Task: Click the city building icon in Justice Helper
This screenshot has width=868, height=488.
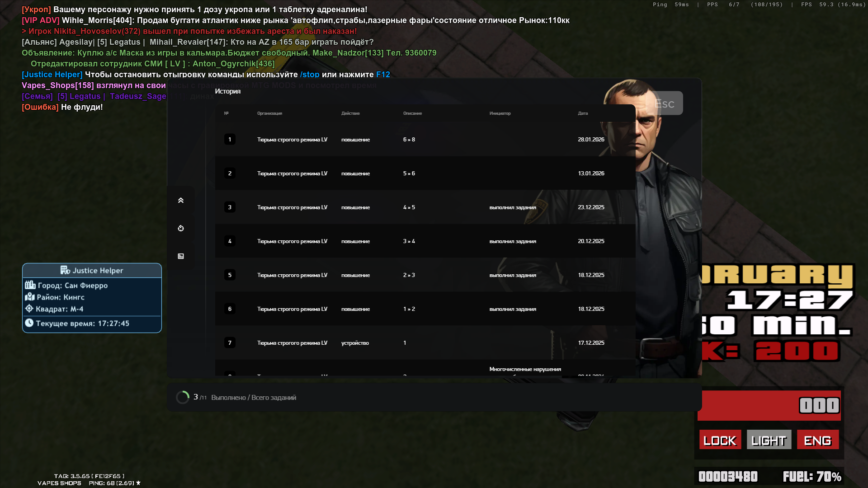Action: 30,285
